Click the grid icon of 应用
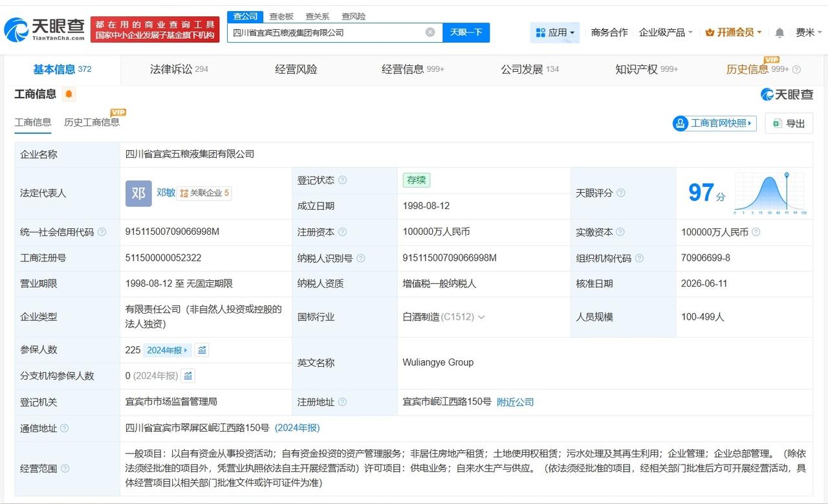The image size is (828, 504). click(x=541, y=32)
